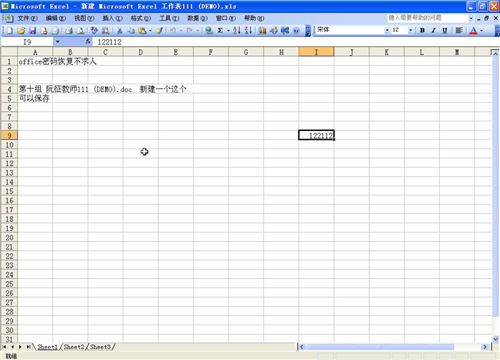
Task: Open the View (视图) menu
Action: (84, 18)
